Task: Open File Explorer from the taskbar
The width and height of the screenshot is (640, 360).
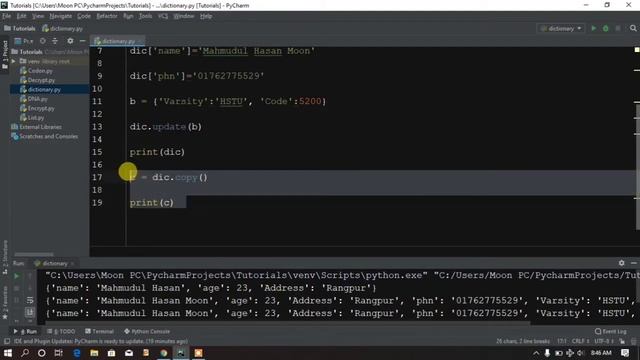Action: click(94, 353)
